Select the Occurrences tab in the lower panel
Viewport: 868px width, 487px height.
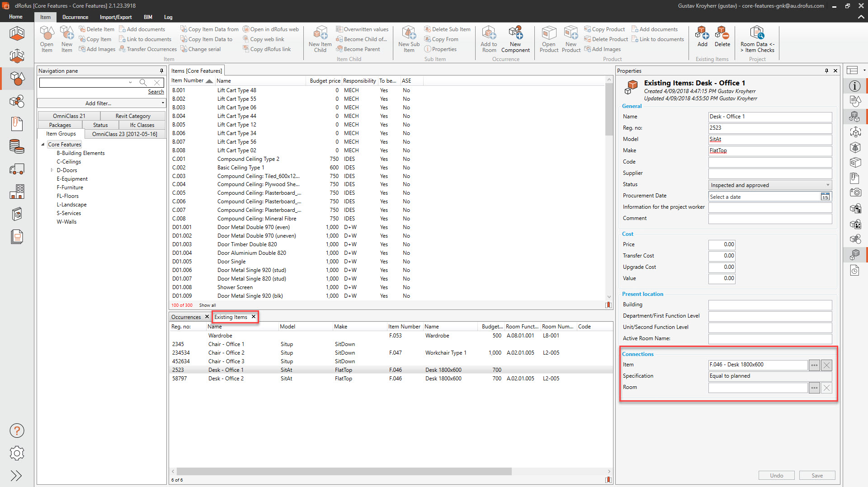(186, 317)
